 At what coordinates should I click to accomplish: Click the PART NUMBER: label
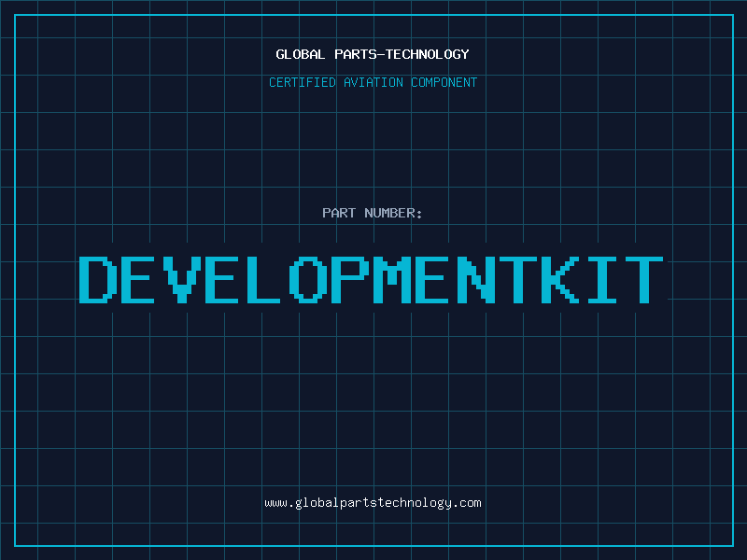coord(373,213)
